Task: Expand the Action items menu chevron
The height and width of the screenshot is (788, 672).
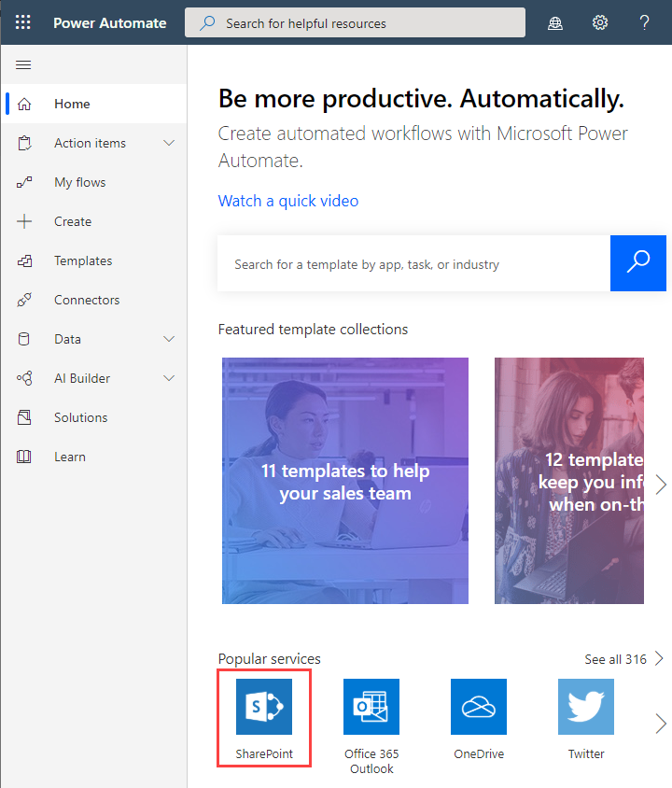Action: (169, 143)
